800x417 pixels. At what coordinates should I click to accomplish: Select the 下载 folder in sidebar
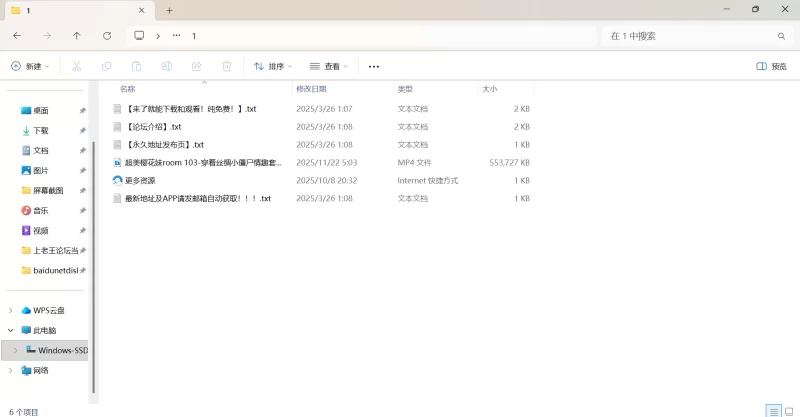click(x=41, y=130)
